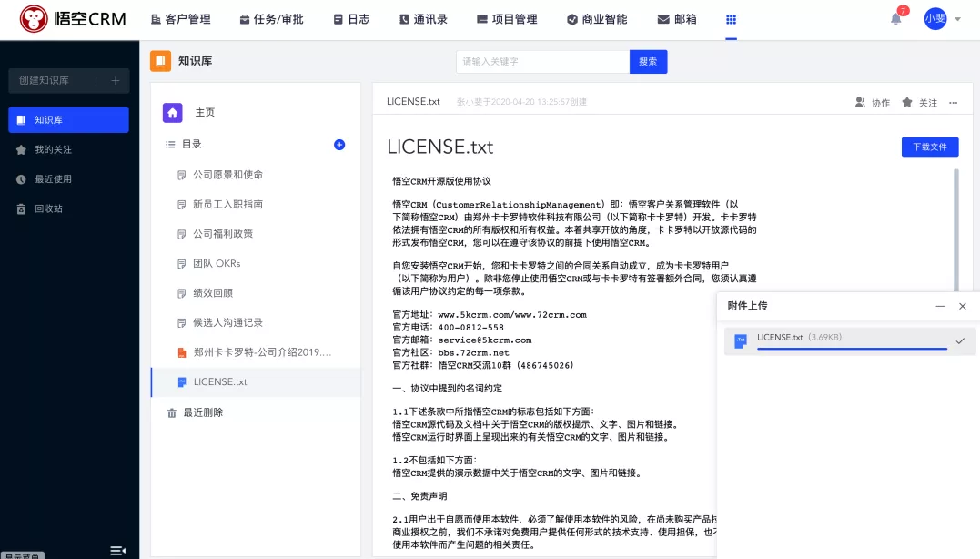This screenshot has height=559, width=980.
Task: Click 关注 star icon
Action: (907, 102)
